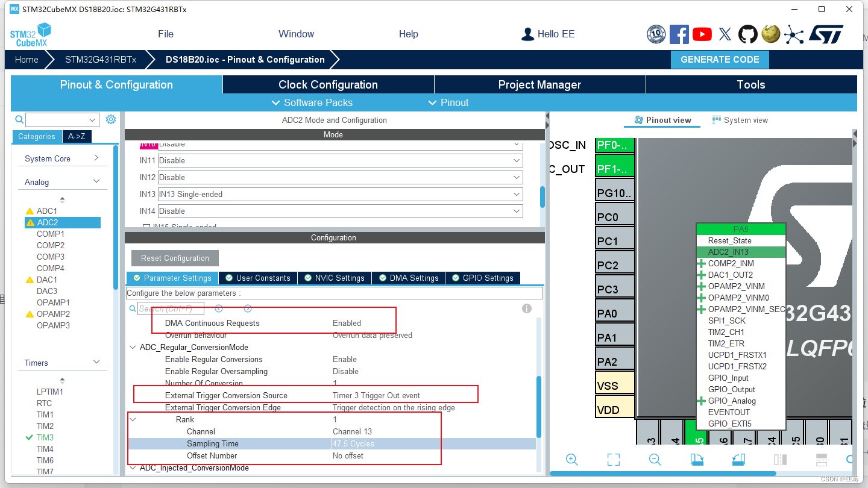
Task: Open the peripheral search combo box
Action: coord(62,120)
